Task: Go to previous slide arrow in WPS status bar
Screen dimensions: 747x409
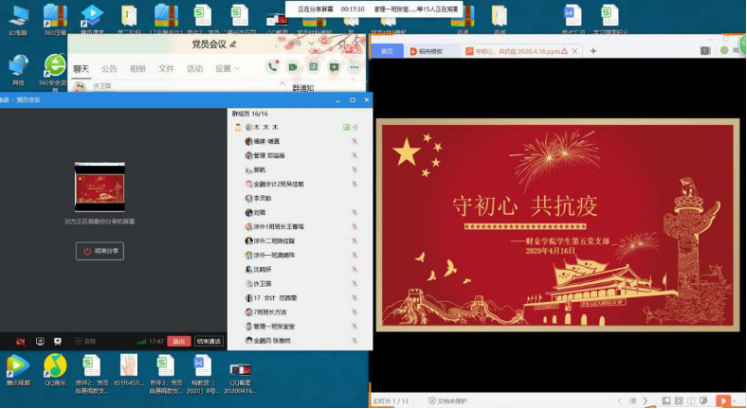Action: point(620,401)
